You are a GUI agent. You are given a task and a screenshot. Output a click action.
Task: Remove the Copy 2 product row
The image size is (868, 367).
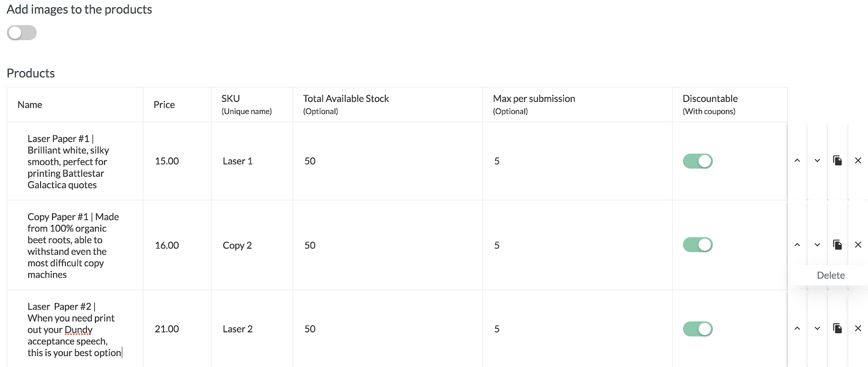pos(858,244)
